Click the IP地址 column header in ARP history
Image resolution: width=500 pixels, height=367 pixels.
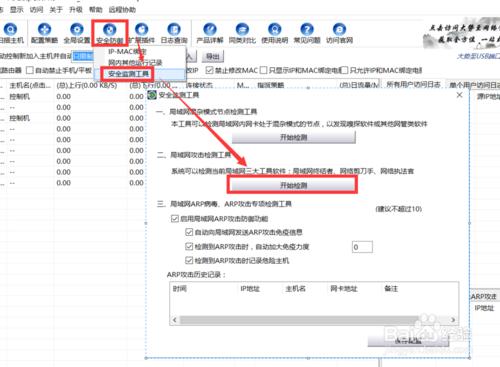pos(250,289)
